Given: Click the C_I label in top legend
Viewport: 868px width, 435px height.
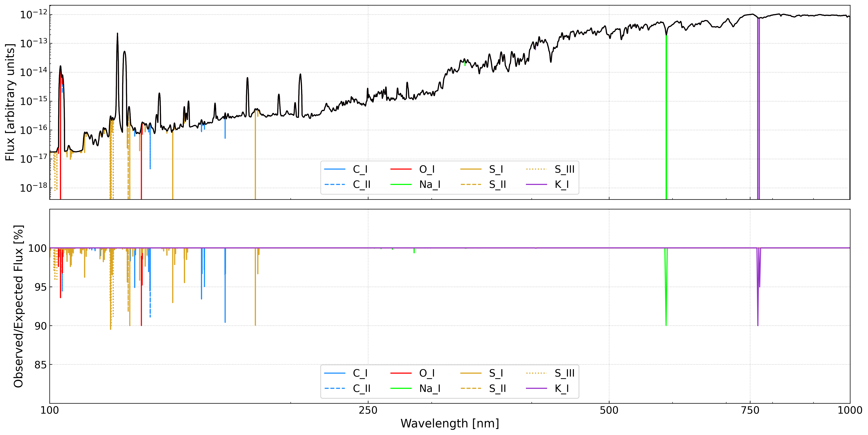Looking at the screenshot, I should coord(360,169).
